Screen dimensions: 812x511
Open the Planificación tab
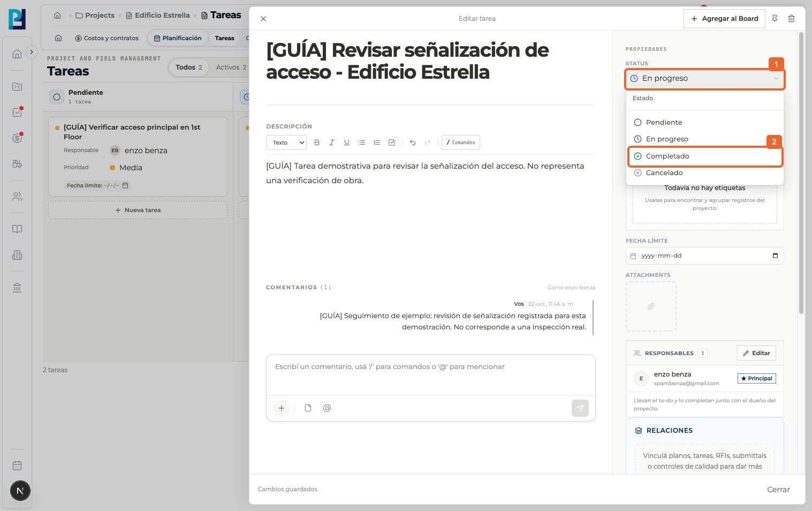(178, 38)
